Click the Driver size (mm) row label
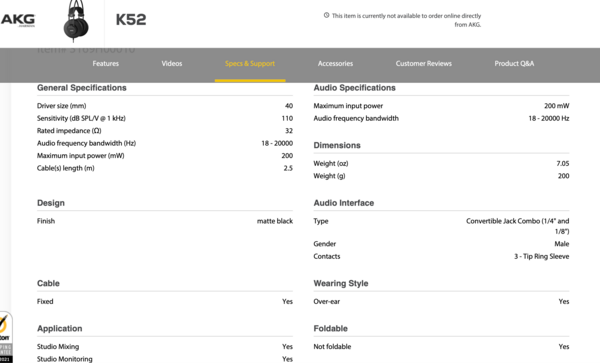Viewport: 600px width, 363px height. click(61, 106)
